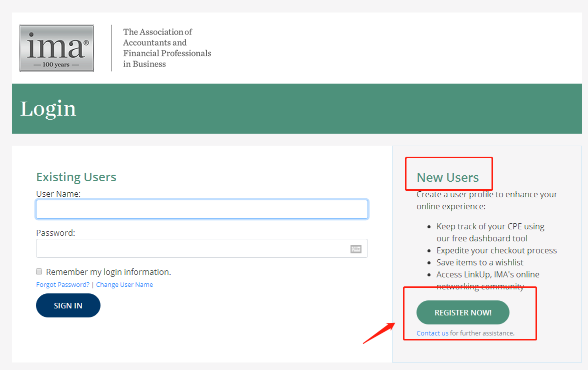Click the Association of Accountants tagline text
The image size is (588, 370).
coord(167,48)
